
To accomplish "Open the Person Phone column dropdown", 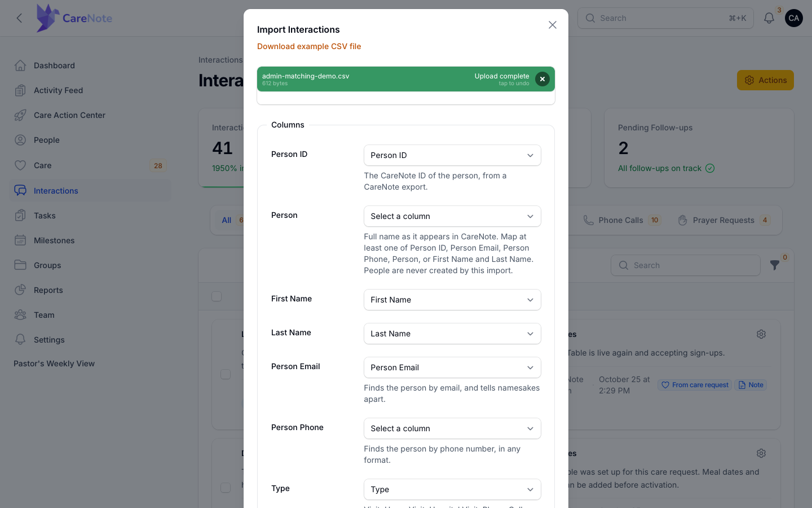I will pyautogui.click(x=452, y=428).
